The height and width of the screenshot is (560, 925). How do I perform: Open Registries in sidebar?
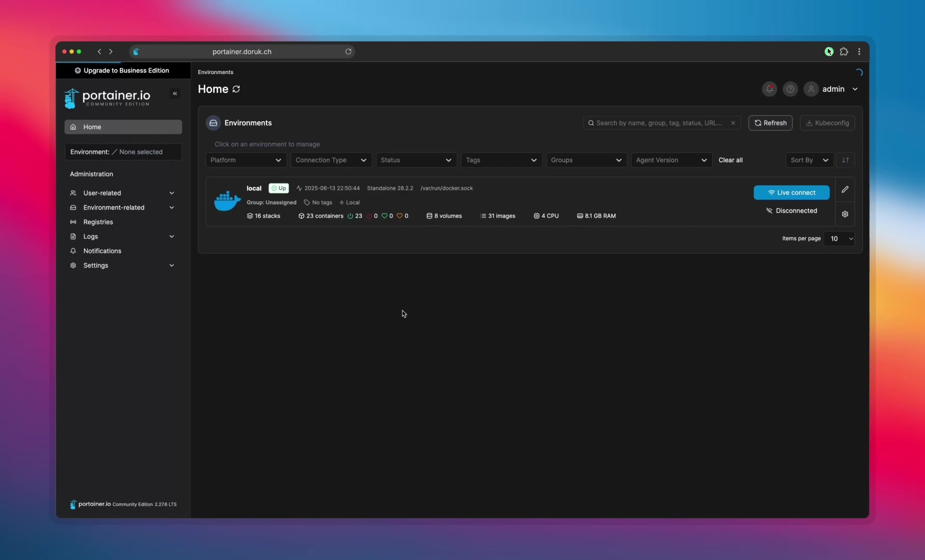123,222
